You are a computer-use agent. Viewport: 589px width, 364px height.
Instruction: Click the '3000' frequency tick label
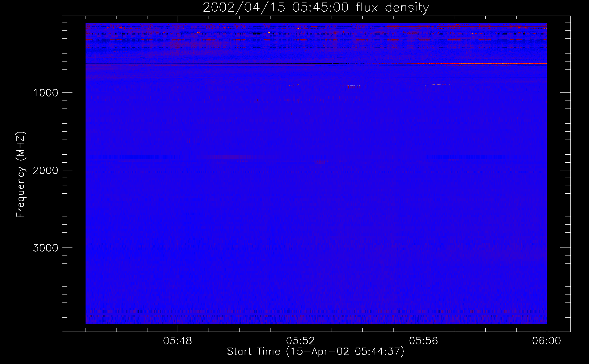tap(46, 248)
